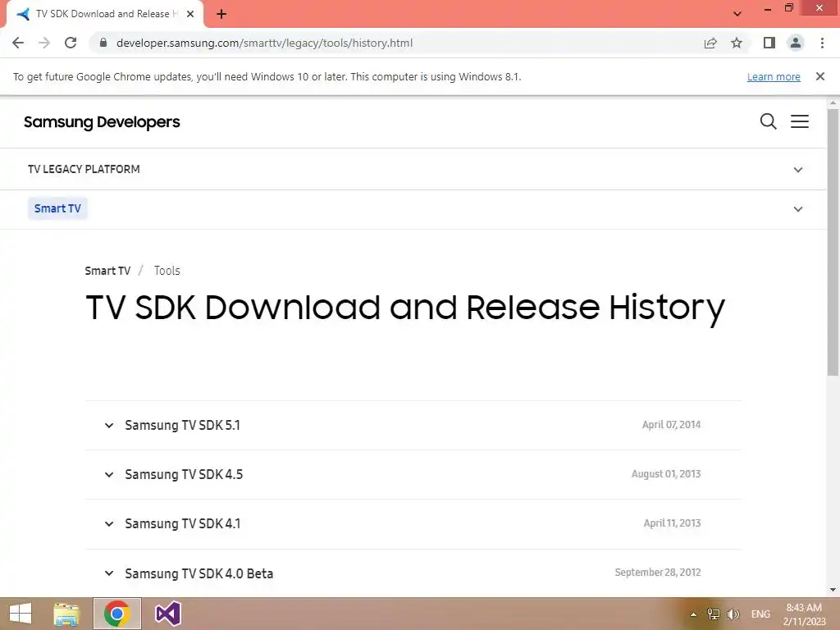This screenshot has width=840, height=630.
Task: Reload the current page
Action: (x=71, y=43)
